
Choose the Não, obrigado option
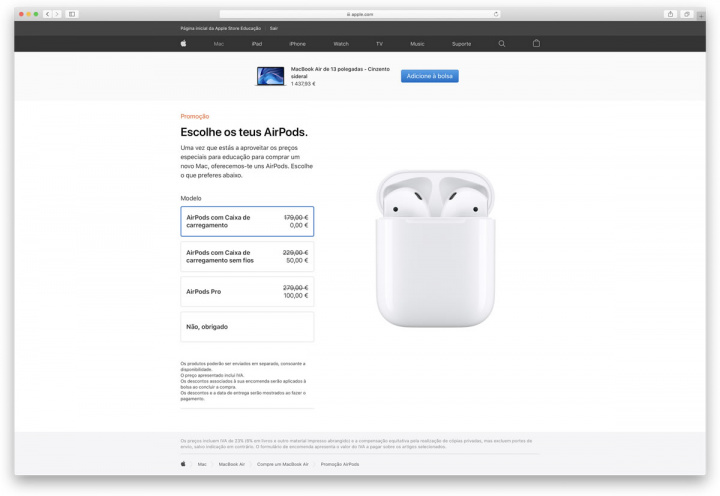[247, 327]
